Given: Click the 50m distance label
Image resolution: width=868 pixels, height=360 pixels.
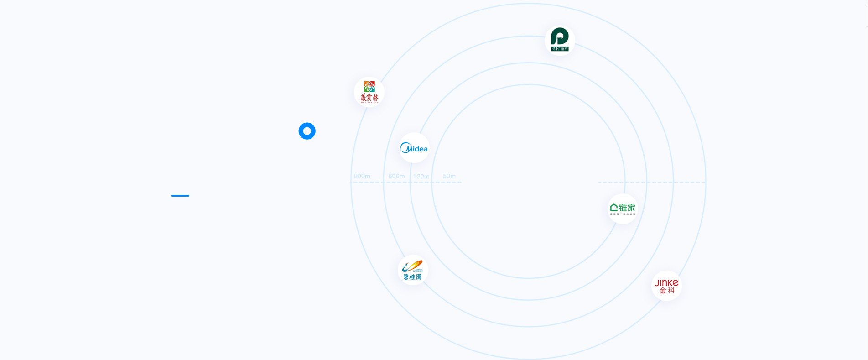Looking at the screenshot, I should click(449, 176).
